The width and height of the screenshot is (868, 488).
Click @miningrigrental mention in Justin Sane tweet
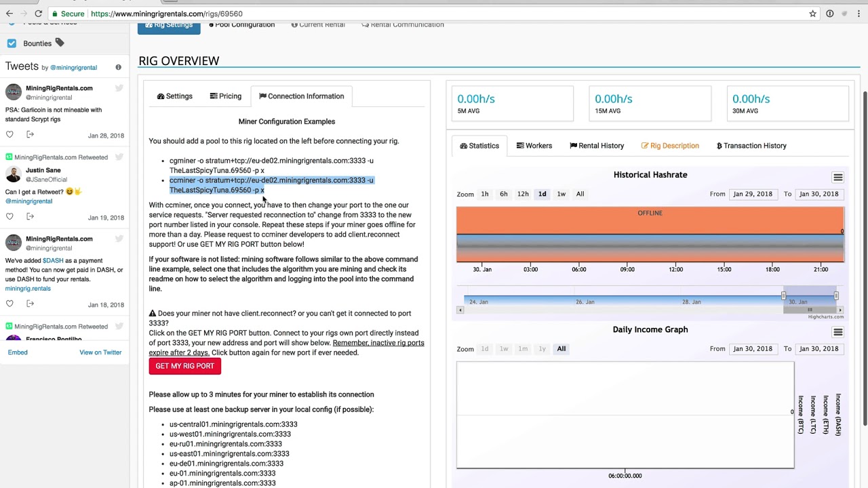[x=28, y=201]
